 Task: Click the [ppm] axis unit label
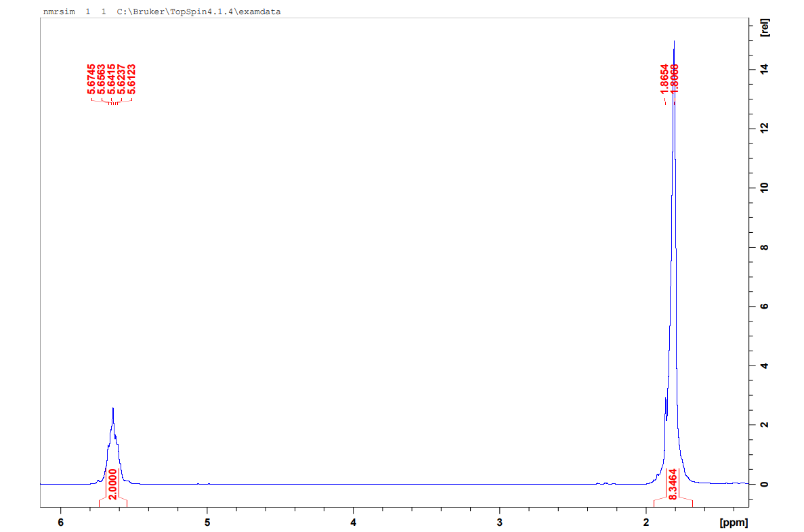point(734,523)
